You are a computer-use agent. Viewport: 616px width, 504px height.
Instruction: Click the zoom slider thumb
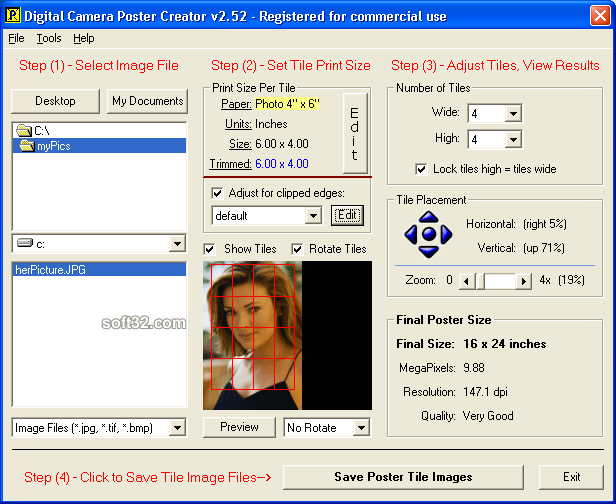point(480,281)
